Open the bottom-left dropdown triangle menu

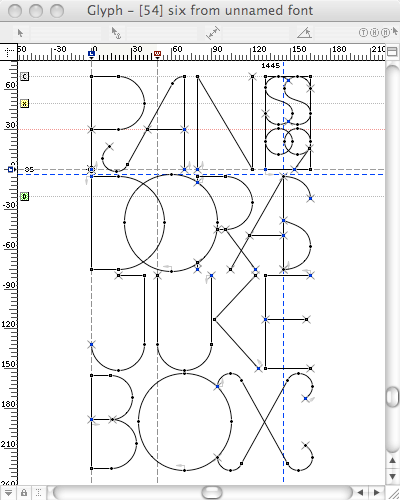(x=9, y=493)
